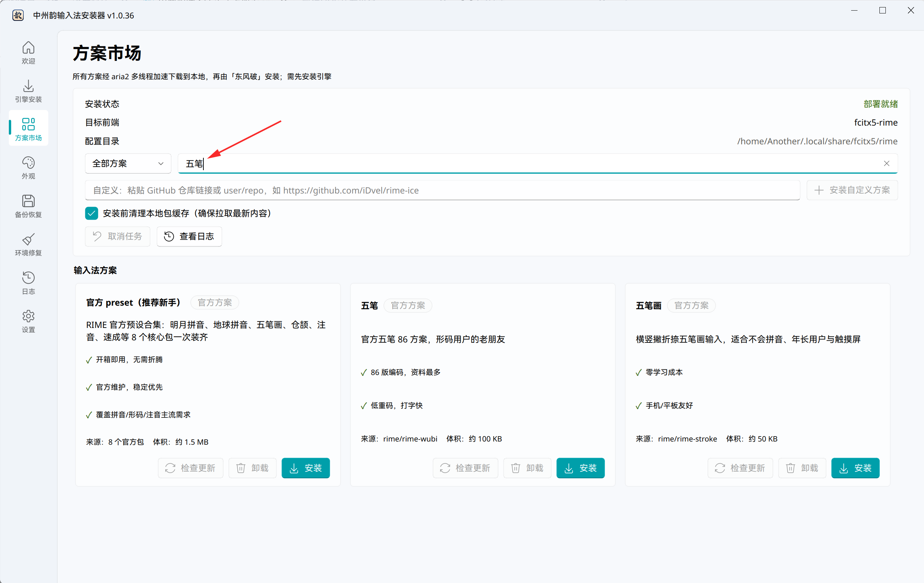Image resolution: width=924 pixels, height=583 pixels.
Task: Click the app logo icon in title bar
Action: (x=18, y=15)
